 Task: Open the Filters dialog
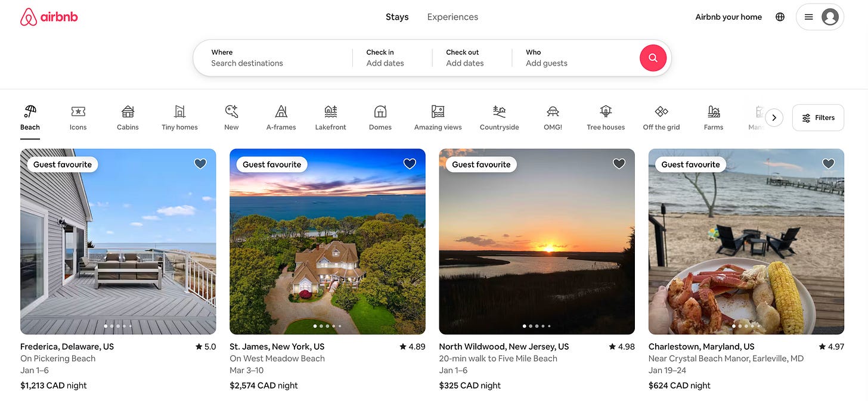817,117
